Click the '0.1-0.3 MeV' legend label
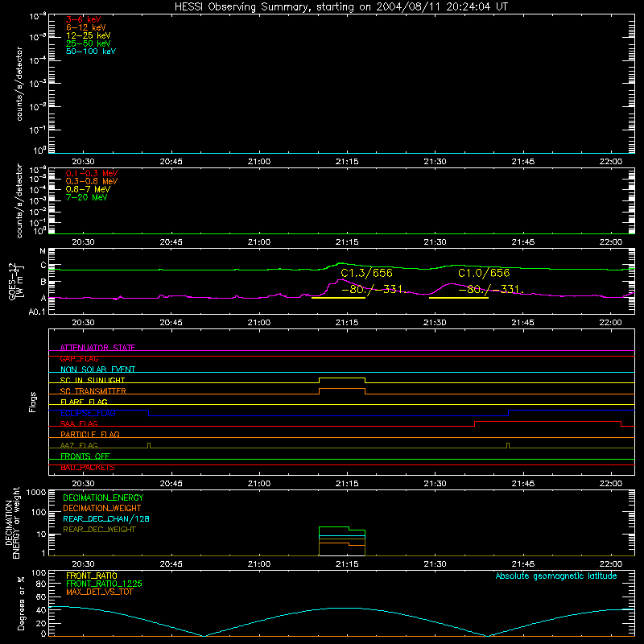644x644 pixels. [x=92, y=173]
